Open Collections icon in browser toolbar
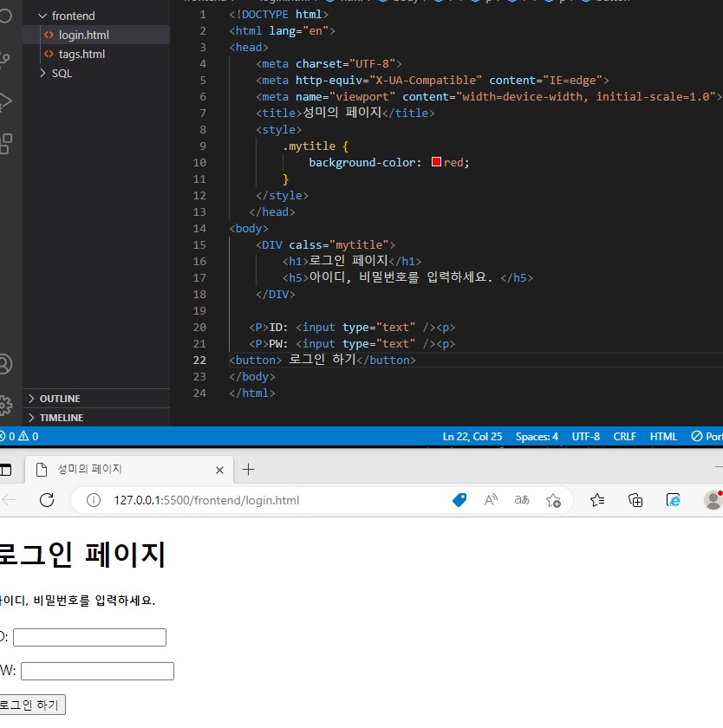 tap(635, 500)
